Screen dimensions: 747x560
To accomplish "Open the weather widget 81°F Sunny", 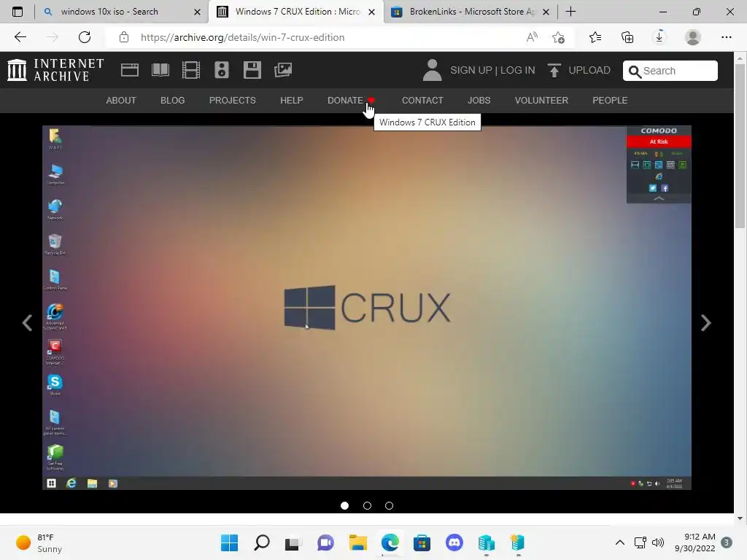I will [x=39, y=542].
